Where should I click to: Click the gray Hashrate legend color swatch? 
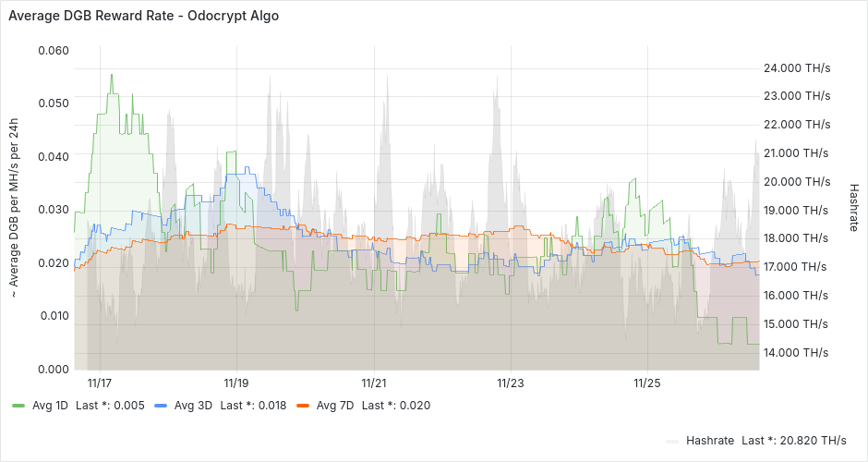click(671, 442)
